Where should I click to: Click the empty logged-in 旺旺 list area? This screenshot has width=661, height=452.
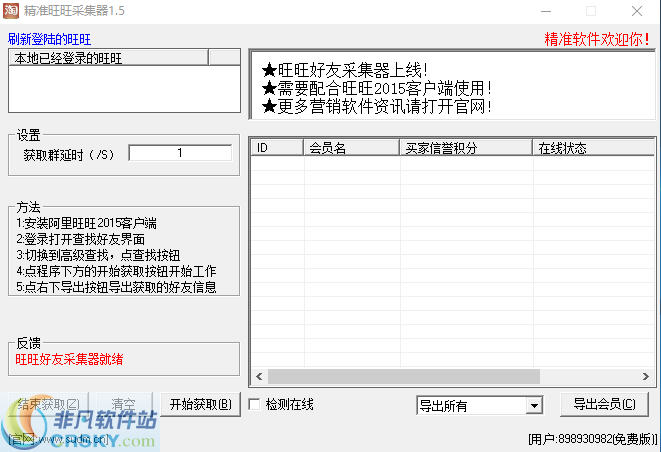124,89
